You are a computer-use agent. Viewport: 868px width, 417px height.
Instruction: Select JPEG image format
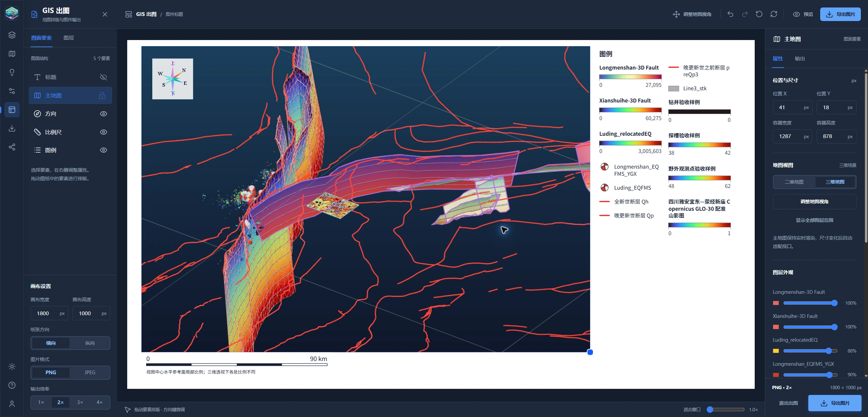(90, 372)
